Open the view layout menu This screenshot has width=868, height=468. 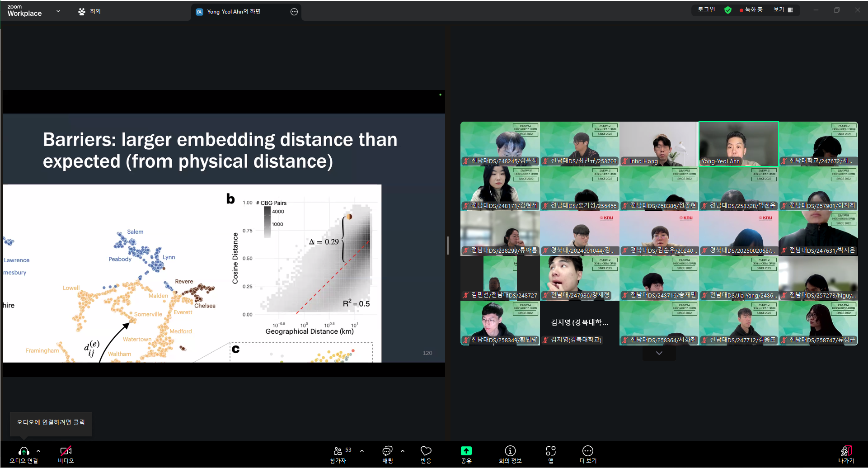click(x=783, y=10)
